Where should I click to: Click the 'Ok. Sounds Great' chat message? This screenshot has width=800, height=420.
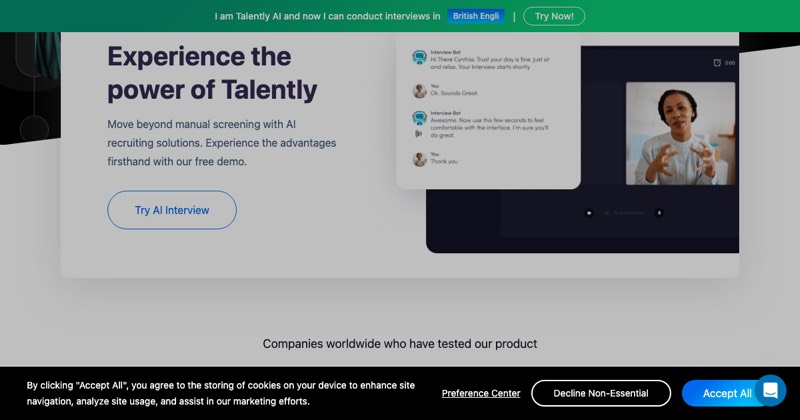[x=454, y=93]
